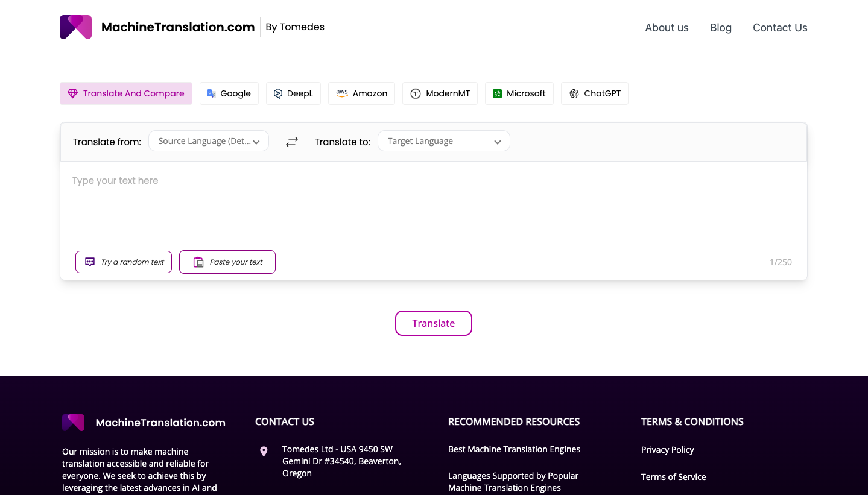Open the Target Language dropdown

[x=444, y=141]
